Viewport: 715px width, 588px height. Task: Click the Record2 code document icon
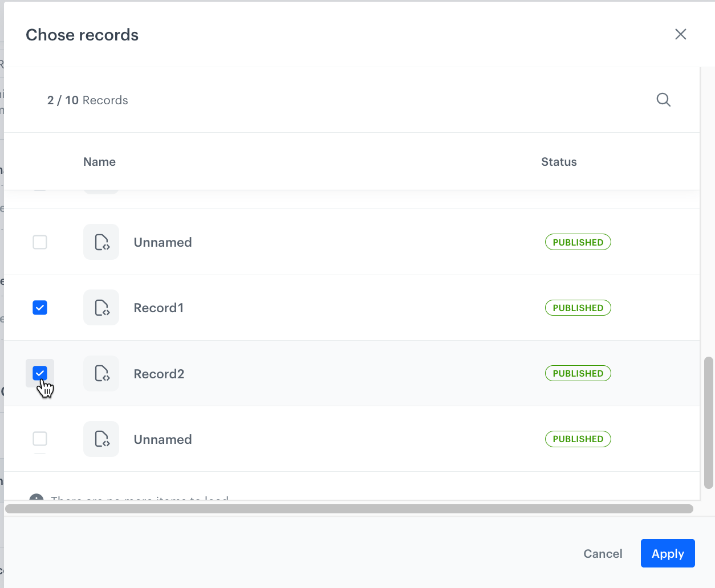point(101,373)
